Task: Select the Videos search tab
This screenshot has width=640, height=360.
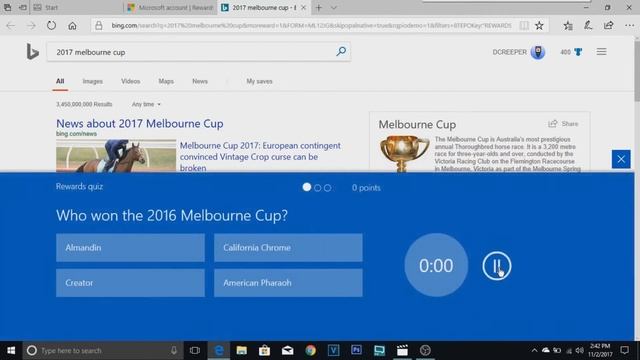Action: coord(131,81)
